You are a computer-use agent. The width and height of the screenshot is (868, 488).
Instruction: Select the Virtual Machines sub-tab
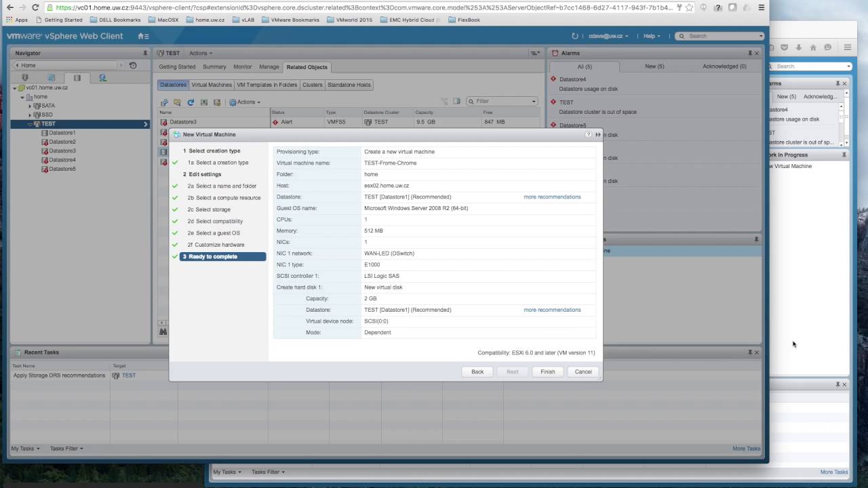click(212, 85)
